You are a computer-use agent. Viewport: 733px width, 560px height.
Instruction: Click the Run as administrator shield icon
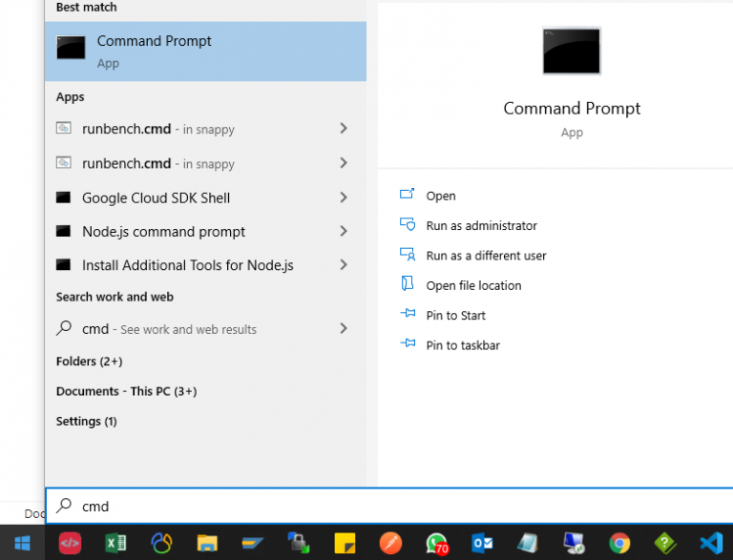[408, 224]
